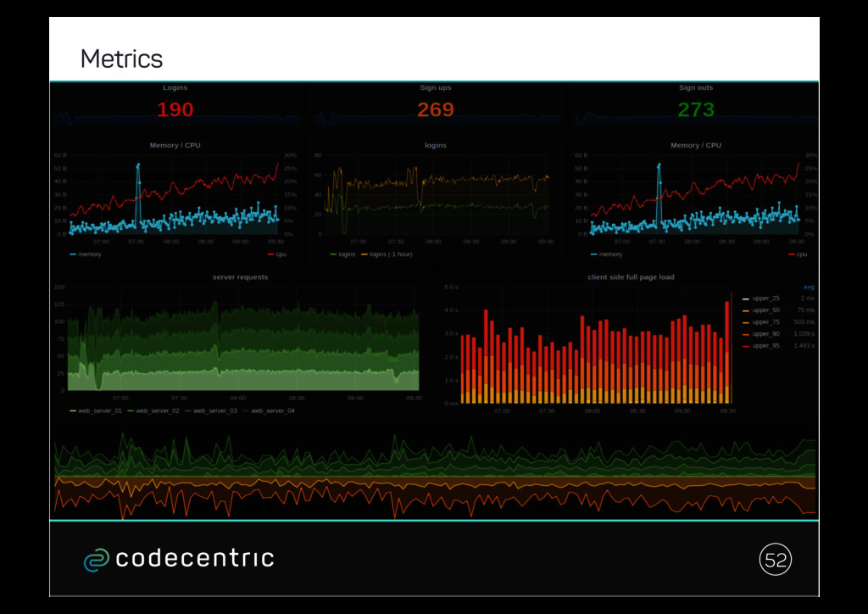This screenshot has width=868, height=614.
Task: Open the Logins stat panel title
Action: point(175,87)
